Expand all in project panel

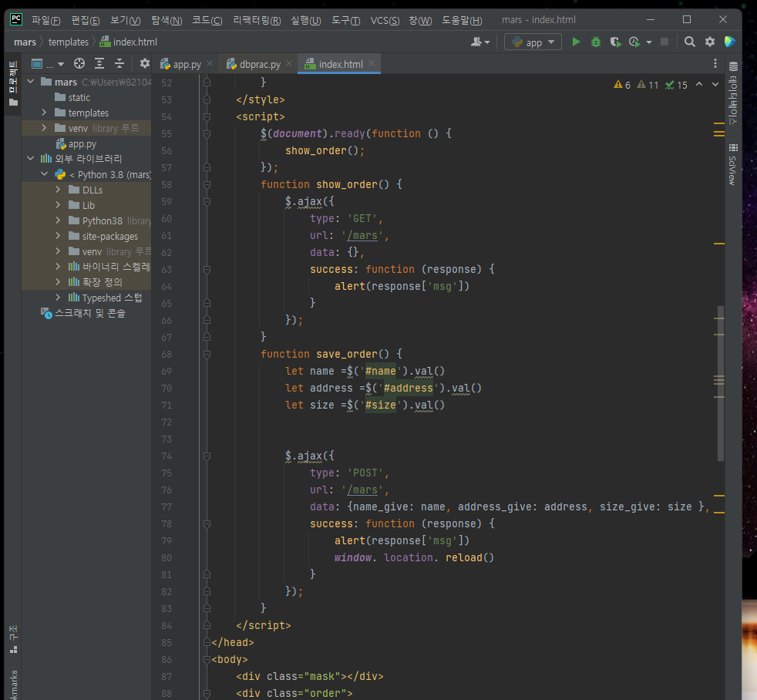99,64
